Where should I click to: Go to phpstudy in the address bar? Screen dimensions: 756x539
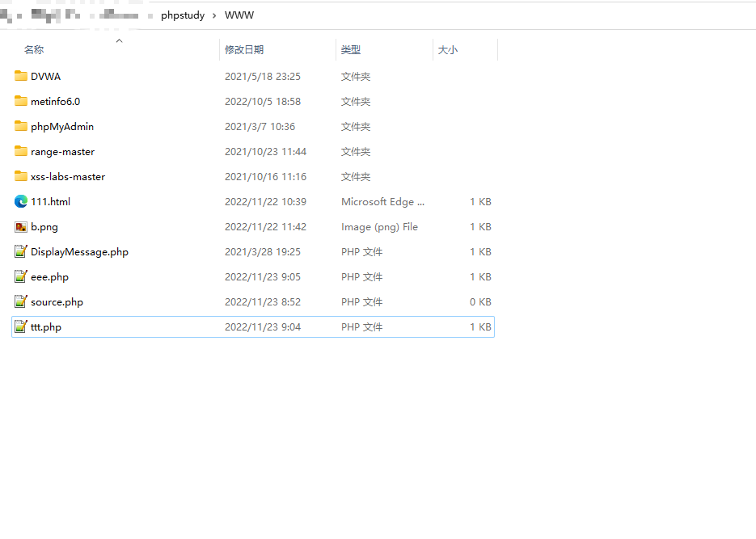[x=183, y=15]
